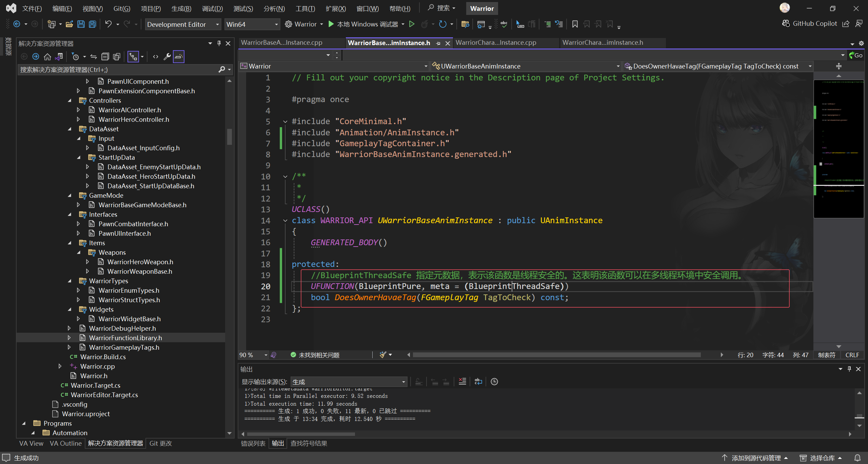Click the Solution Explorer home icon
Image resolution: width=868 pixels, height=464 pixels.
pos(47,57)
